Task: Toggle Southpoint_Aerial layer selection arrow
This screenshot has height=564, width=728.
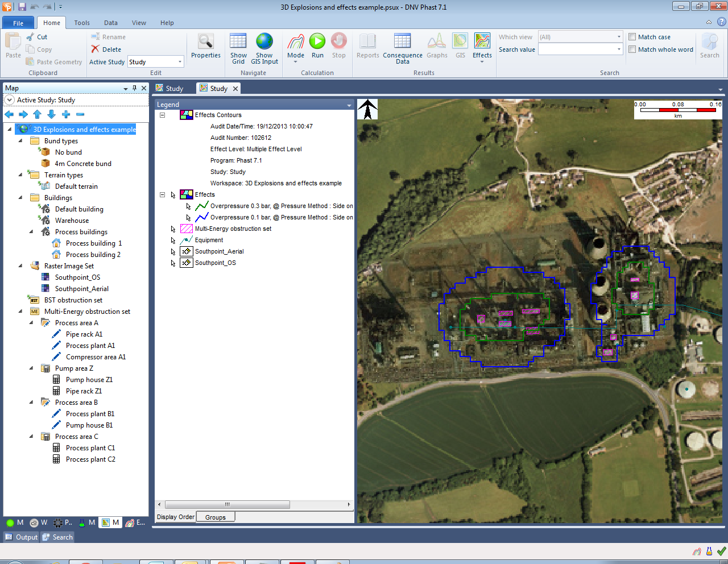Action: click(173, 251)
